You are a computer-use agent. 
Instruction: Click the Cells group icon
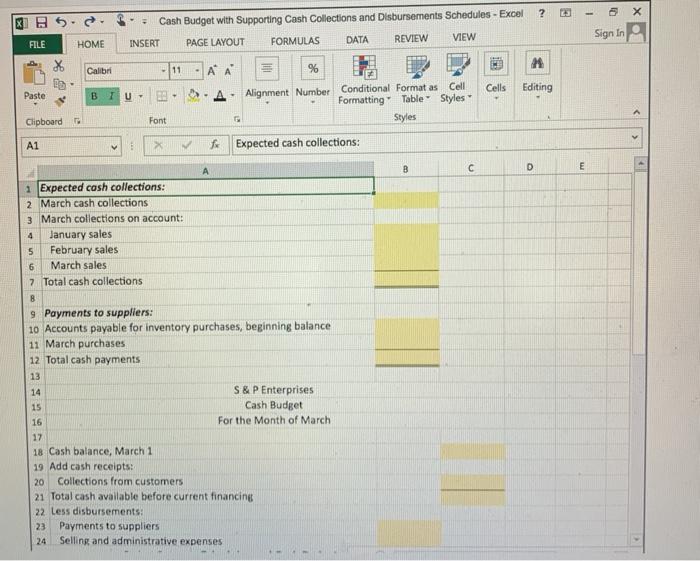pos(496,65)
